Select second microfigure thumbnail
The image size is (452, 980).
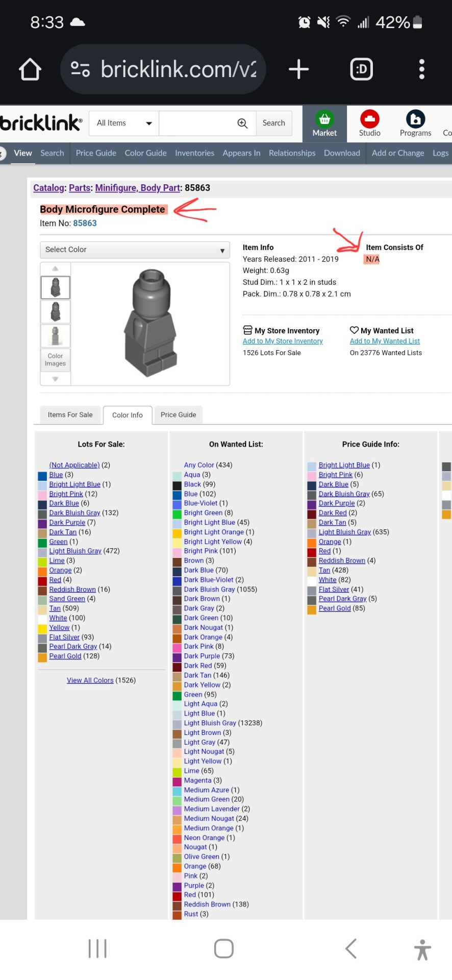click(x=55, y=311)
